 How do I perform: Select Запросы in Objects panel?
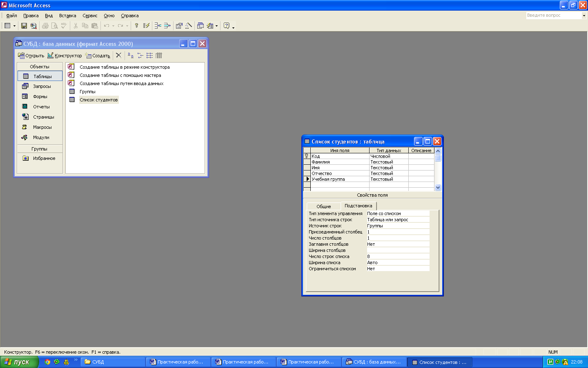tap(40, 86)
